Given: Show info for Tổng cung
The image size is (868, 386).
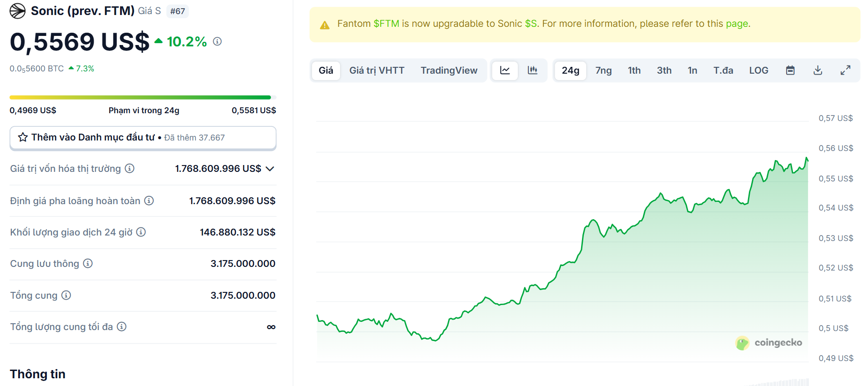Looking at the screenshot, I should pos(66,296).
